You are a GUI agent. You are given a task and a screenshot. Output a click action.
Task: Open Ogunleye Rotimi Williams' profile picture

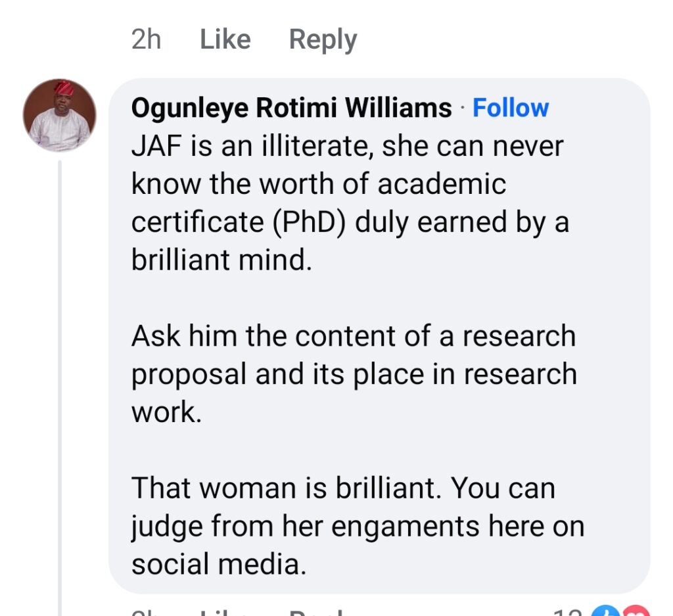[x=60, y=116]
